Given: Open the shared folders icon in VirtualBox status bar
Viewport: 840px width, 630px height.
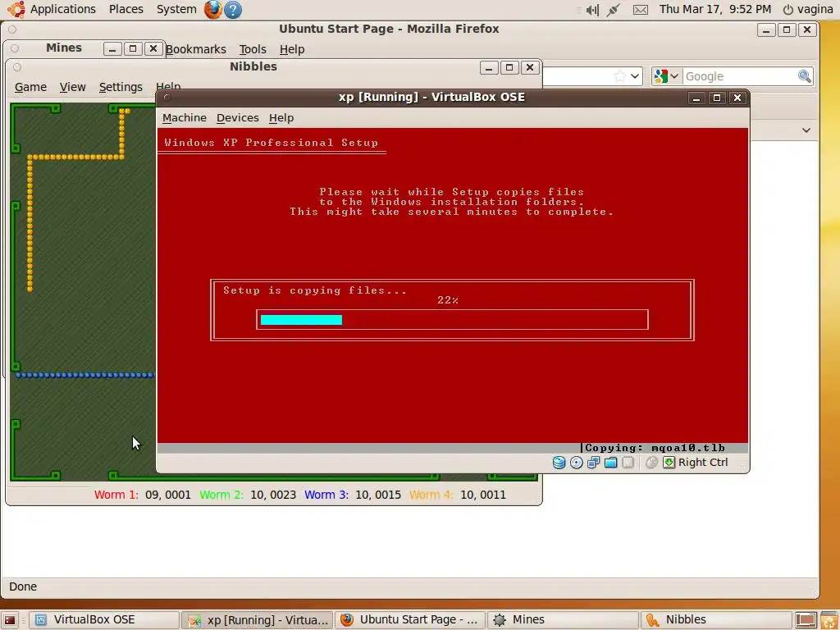Looking at the screenshot, I should tap(610, 463).
